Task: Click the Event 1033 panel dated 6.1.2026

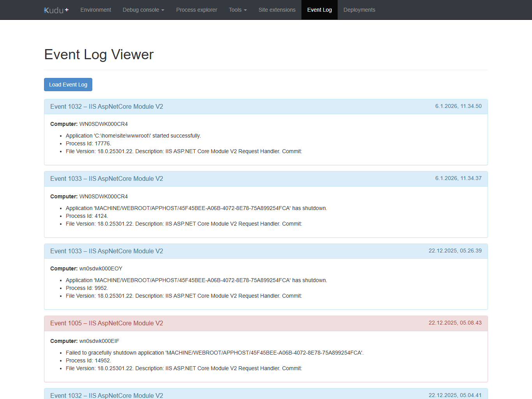Action: coord(106,179)
